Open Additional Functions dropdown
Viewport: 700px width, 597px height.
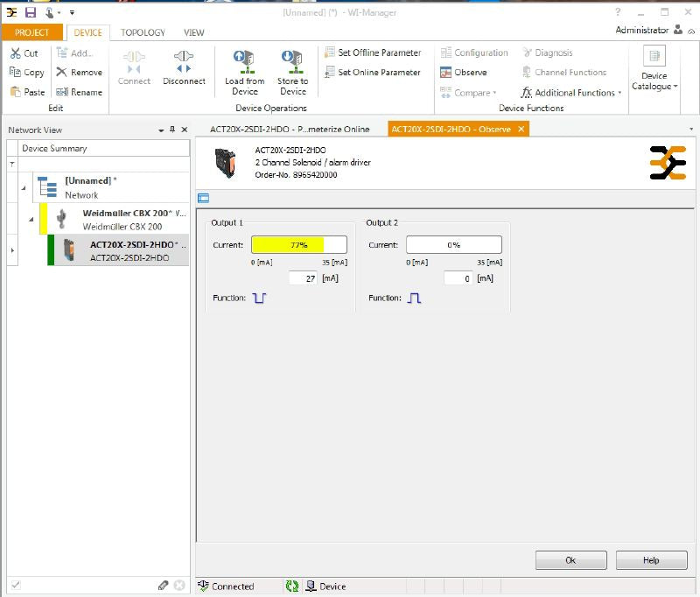click(x=570, y=93)
